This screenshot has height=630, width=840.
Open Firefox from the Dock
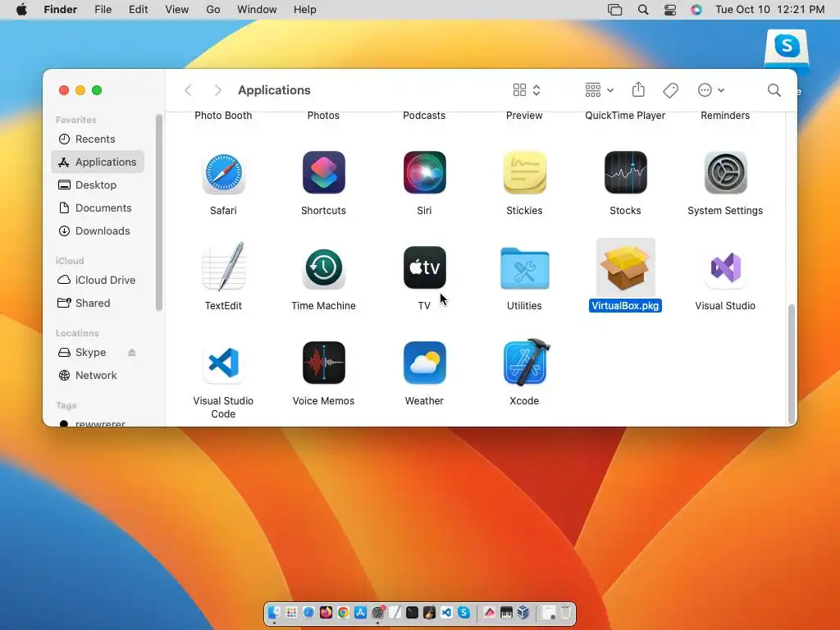click(326, 613)
